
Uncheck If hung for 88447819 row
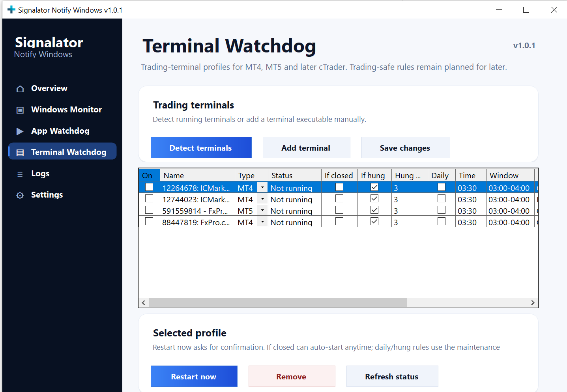point(374,221)
